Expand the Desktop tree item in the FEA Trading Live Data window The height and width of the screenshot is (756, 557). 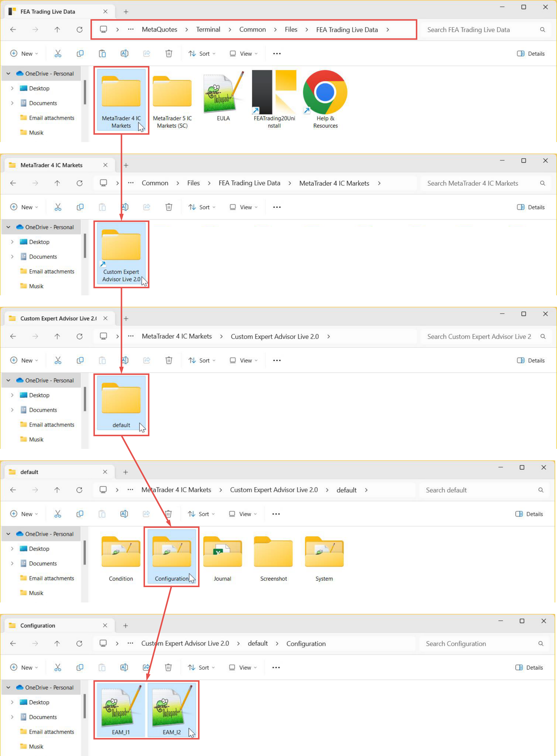(x=12, y=88)
